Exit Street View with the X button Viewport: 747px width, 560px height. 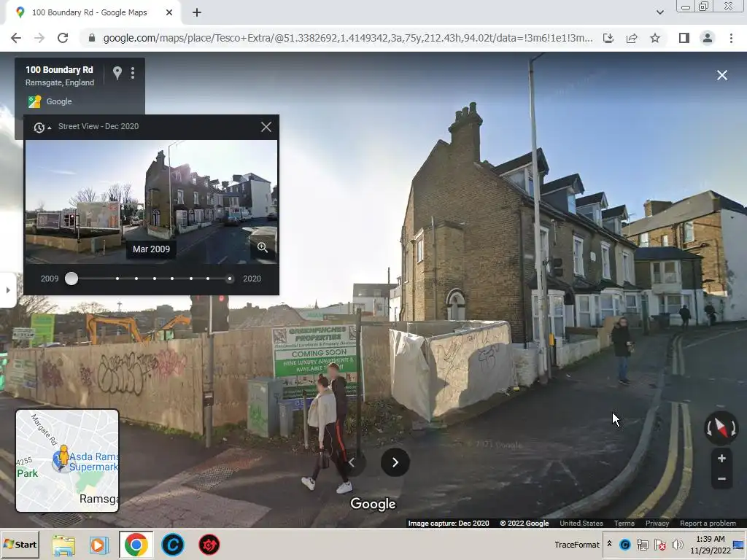(x=721, y=75)
